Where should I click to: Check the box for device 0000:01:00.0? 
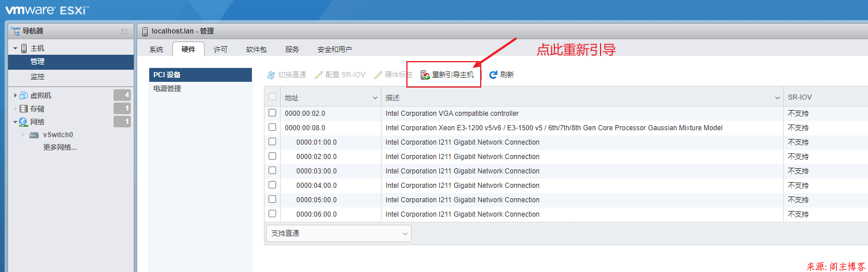[x=273, y=142]
